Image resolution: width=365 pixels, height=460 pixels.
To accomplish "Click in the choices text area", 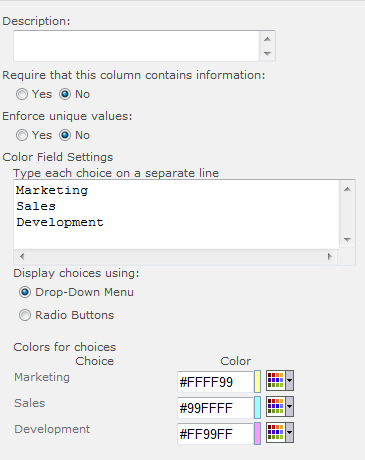I will point(177,215).
